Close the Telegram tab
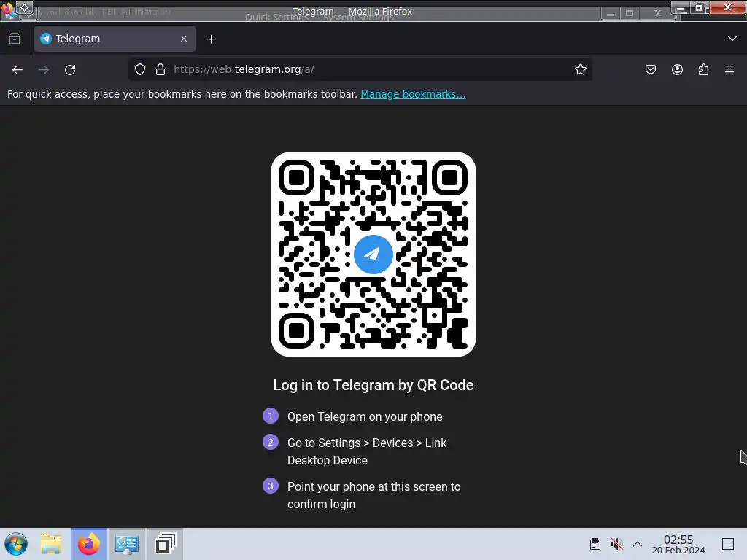This screenshot has width=747, height=560. click(x=184, y=39)
